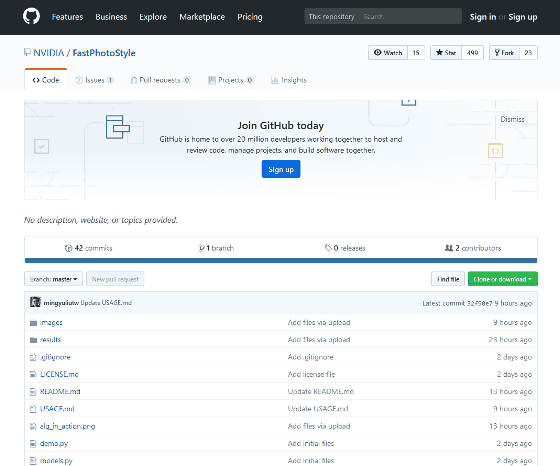The height and width of the screenshot is (466, 560).
Task: Expand the Clone or download dropdown
Action: pos(502,279)
